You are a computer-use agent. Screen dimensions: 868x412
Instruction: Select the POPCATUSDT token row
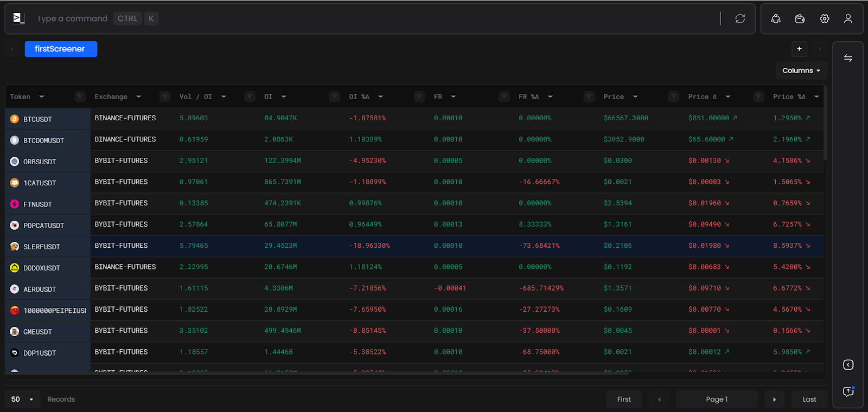pyautogui.click(x=414, y=225)
